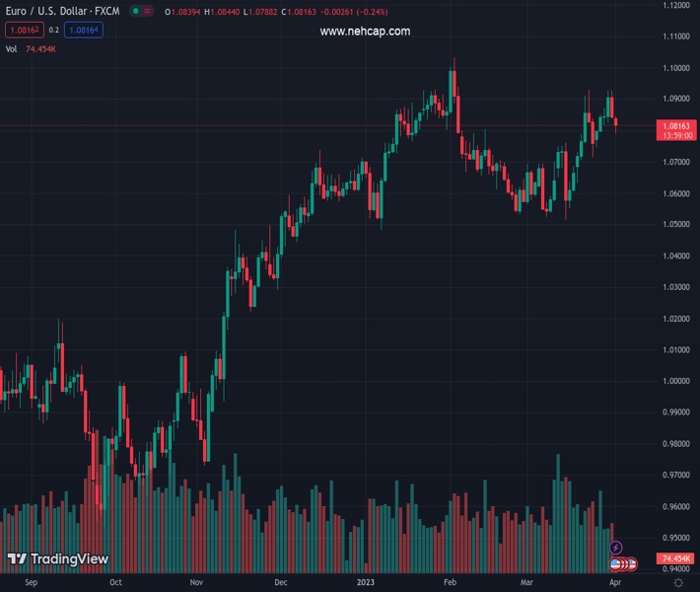Click the chart settings gear icon

coord(678,583)
